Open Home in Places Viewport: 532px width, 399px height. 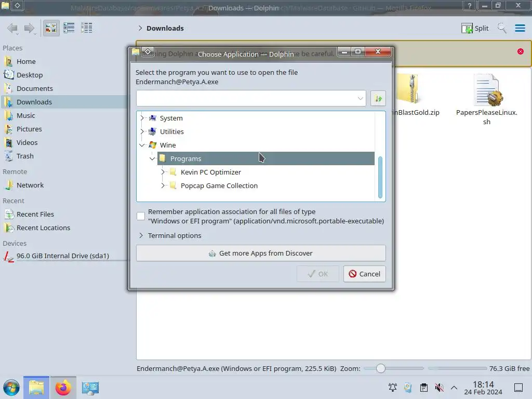(26, 61)
